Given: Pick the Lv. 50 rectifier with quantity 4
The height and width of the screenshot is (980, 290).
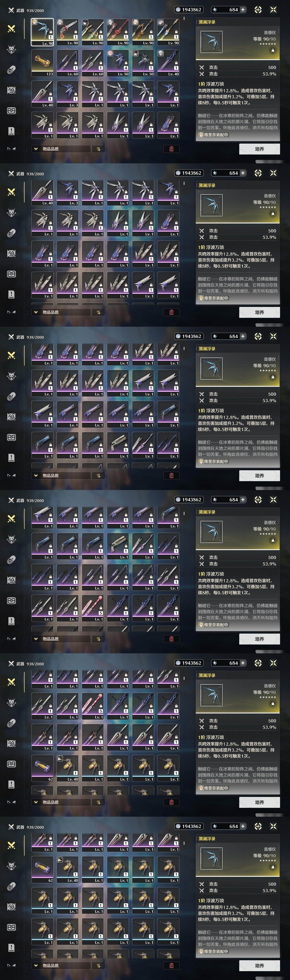Looking at the screenshot, I should pyautogui.click(x=118, y=63).
